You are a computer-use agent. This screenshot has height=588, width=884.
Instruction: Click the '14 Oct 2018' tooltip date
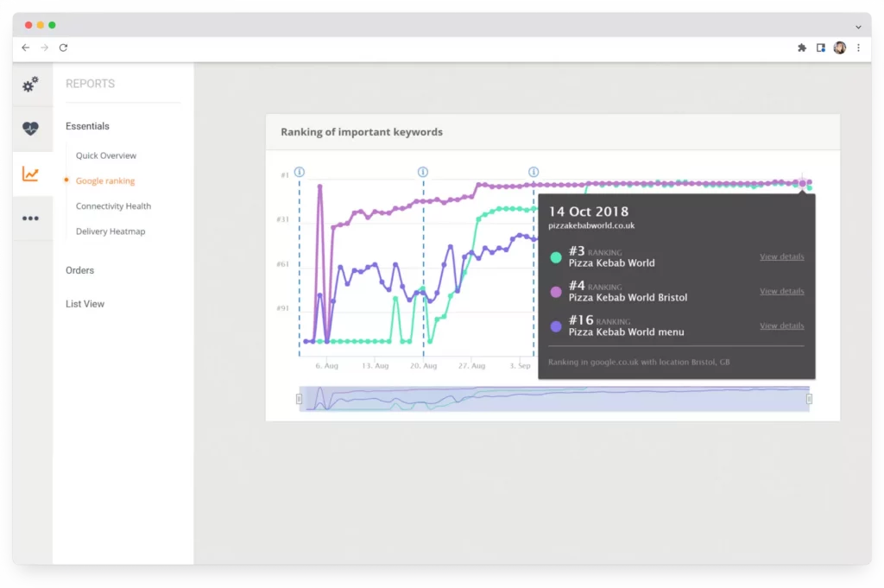coord(588,212)
